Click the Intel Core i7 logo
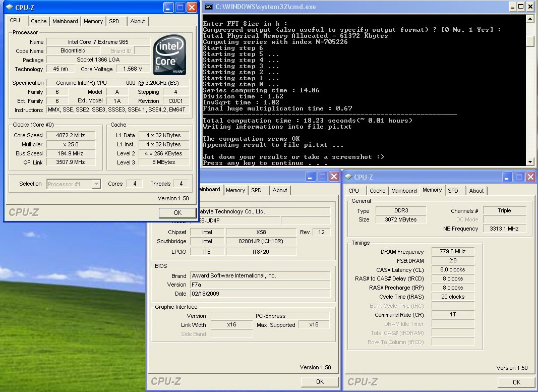538x392 pixels. 170,55
